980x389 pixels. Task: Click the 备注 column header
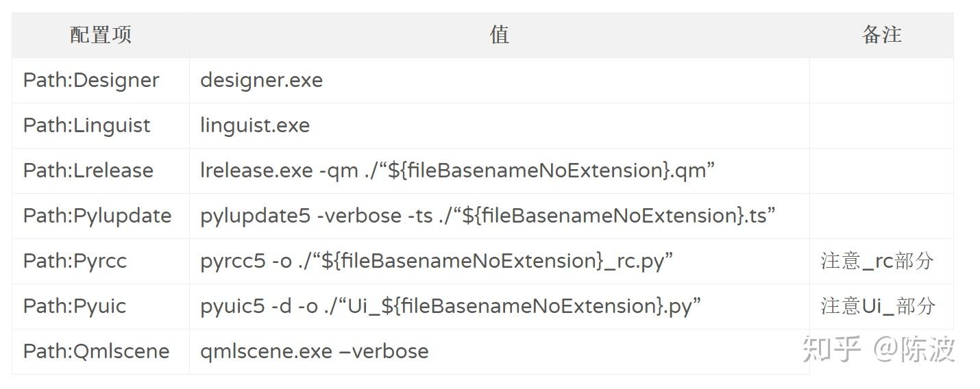pyautogui.click(x=881, y=35)
